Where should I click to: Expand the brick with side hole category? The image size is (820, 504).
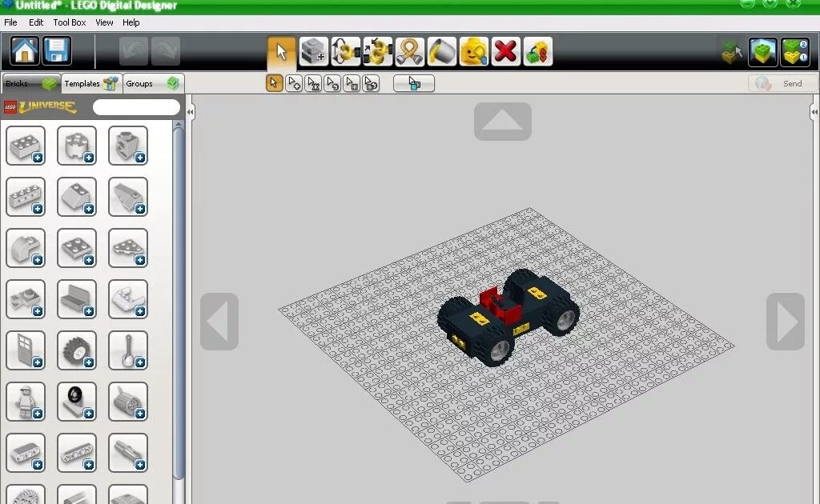point(128,146)
